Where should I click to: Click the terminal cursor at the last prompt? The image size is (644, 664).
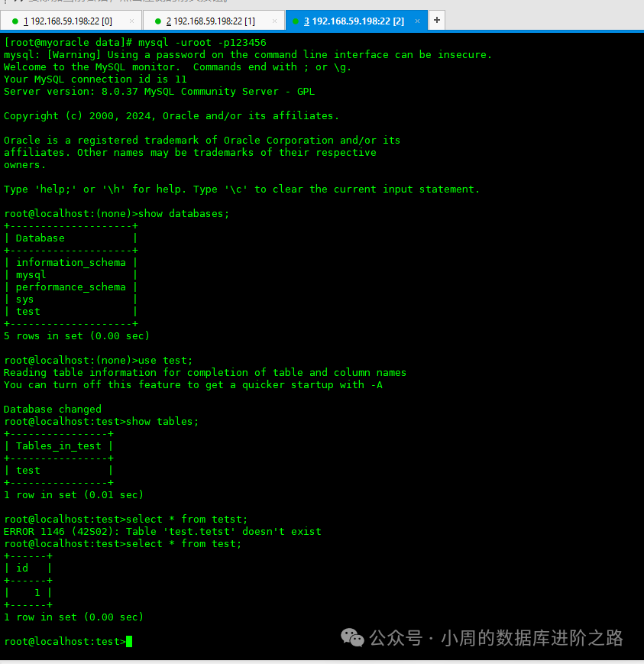tap(129, 642)
